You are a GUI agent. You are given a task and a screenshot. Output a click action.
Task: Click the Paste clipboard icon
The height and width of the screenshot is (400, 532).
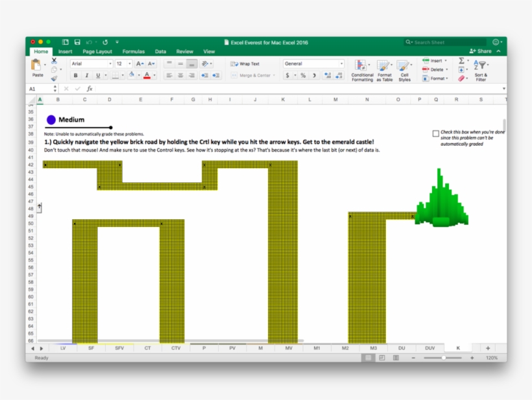click(38, 66)
